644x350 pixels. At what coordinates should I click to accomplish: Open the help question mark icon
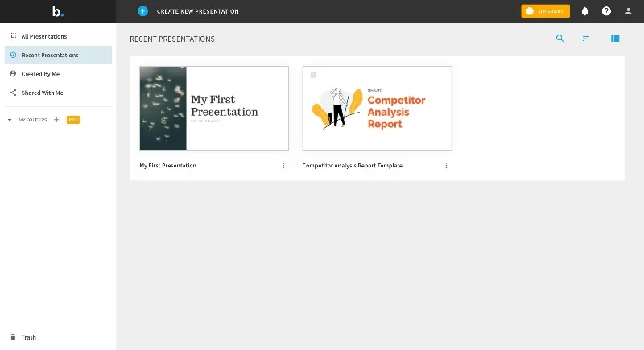click(606, 11)
